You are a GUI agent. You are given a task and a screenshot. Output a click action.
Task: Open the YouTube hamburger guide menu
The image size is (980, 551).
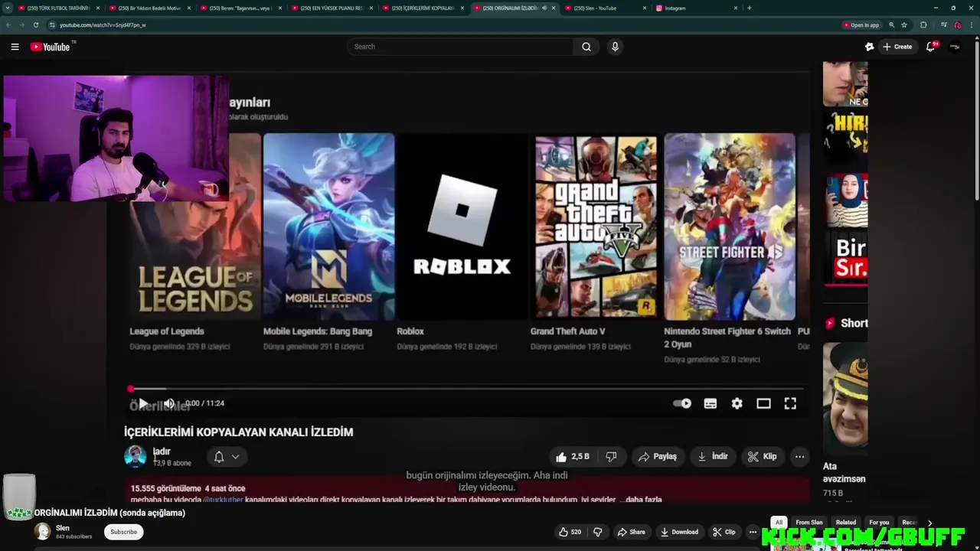(15, 47)
